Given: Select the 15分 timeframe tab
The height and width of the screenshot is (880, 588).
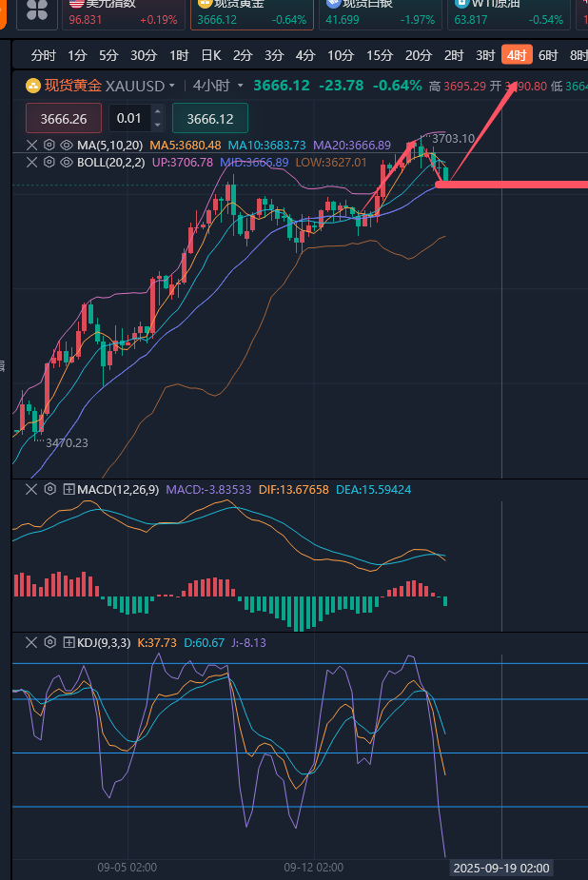Looking at the screenshot, I should [380, 55].
